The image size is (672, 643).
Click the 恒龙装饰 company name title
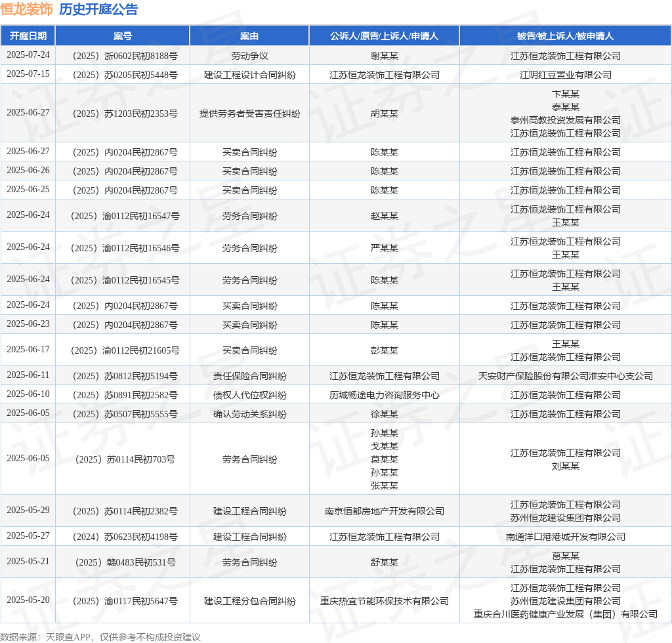pyautogui.click(x=27, y=10)
